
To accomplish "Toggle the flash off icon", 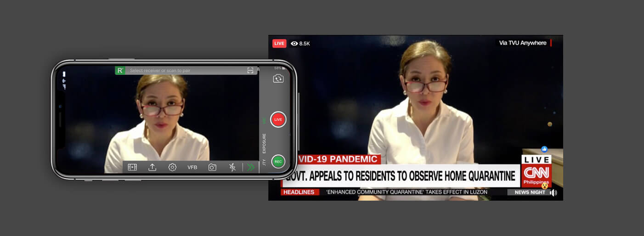I will point(232,167).
